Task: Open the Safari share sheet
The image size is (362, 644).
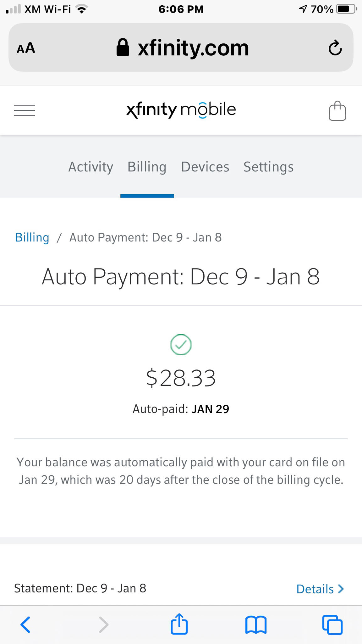Action: click(179, 624)
